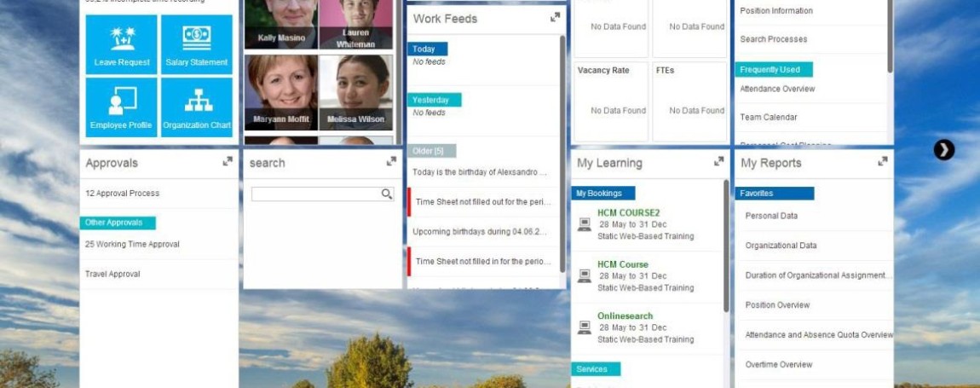Open the Organization Chart tile

pyautogui.click(x=196, y=107)
